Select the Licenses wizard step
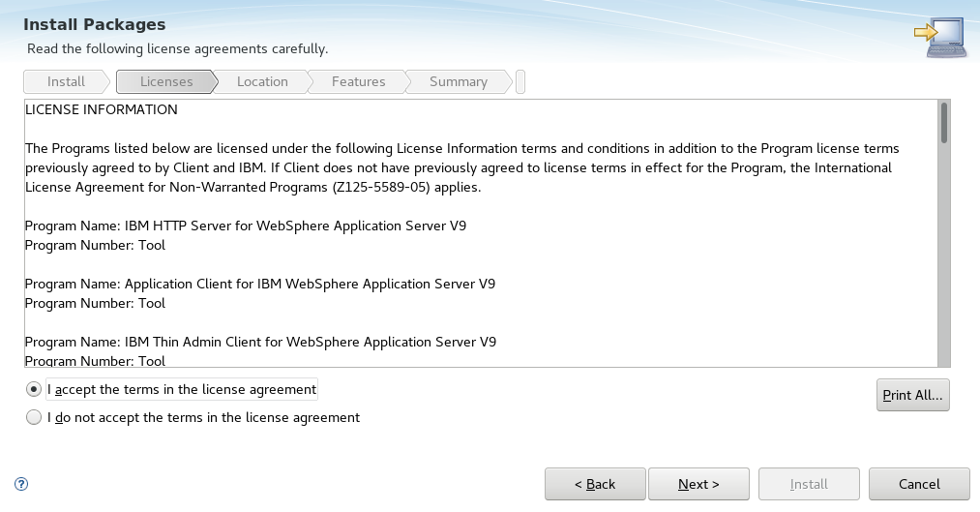 (x=166, y=82)
